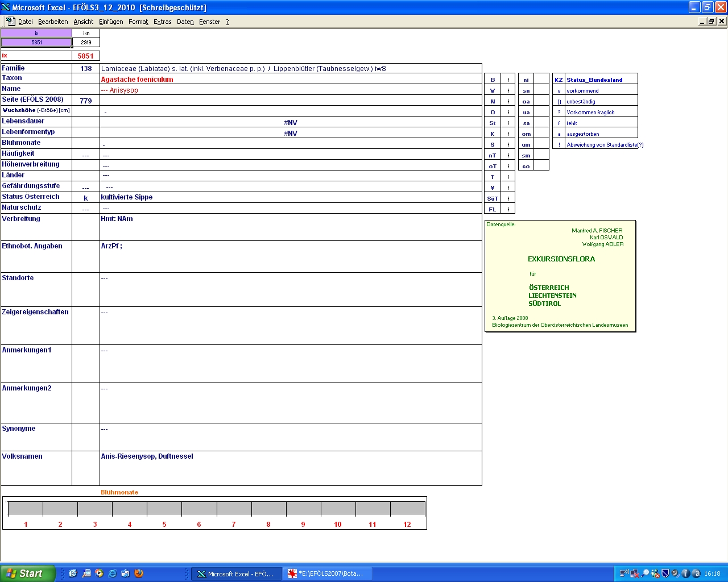Screen dimensions: 728x582
Task: Launch Firefox from quick launch
Action: (x=139, y=573)
